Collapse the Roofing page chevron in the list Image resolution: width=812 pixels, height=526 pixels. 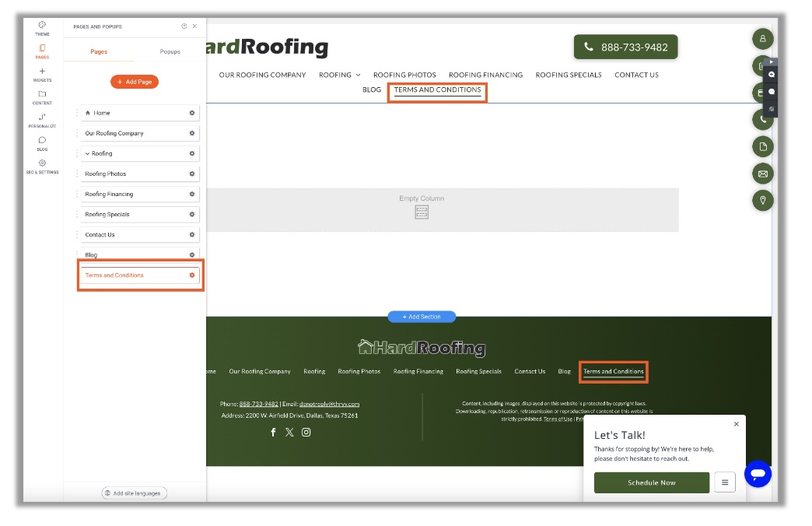pos(88,153)
